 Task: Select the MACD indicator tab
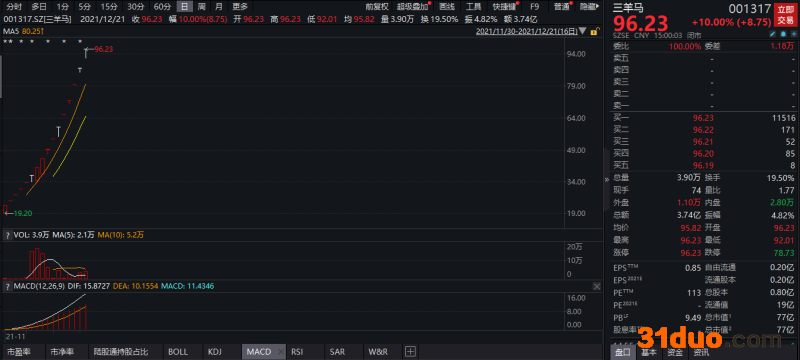pyautogui.click(x=259, y=352)
